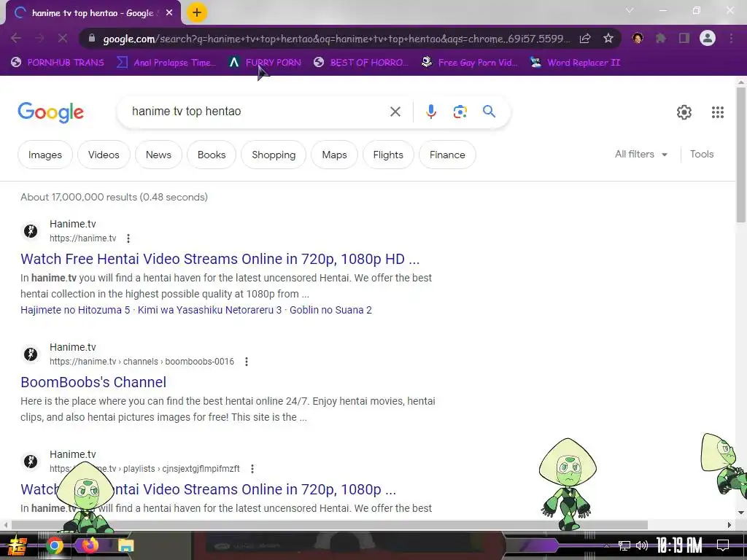Image resolution: width=747 pixels, height=560 pixels.
Task: Open more options for boomboobs-0016 result
Action: (247, 362)
